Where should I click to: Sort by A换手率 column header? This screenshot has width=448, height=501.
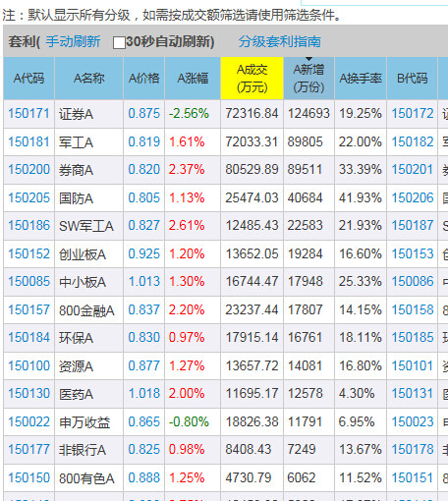[x=361, y=79]
